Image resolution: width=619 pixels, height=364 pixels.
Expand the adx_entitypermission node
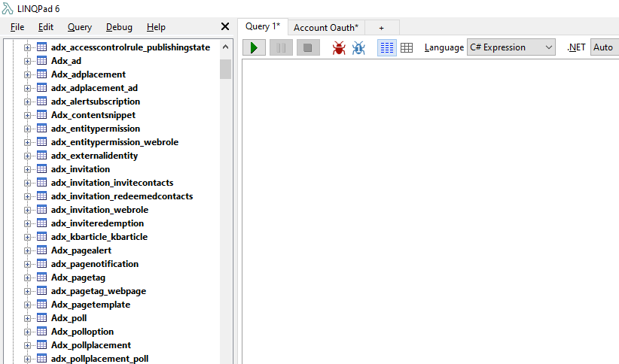pos(27,129)
